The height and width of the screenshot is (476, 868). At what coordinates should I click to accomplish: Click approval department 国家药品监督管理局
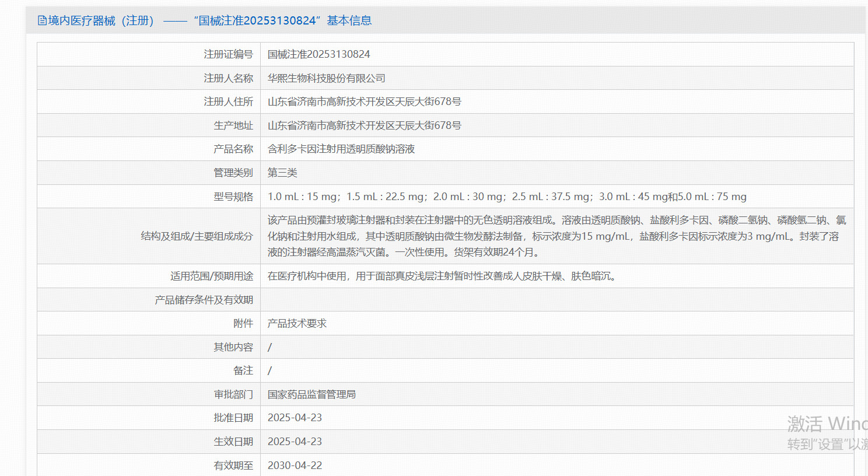coord(311,394)
